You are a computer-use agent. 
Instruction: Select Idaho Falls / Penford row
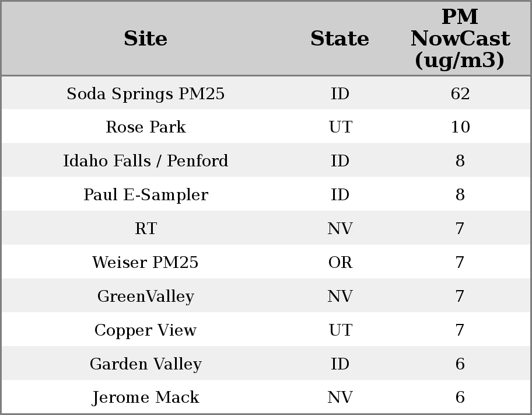pos(145,161)
